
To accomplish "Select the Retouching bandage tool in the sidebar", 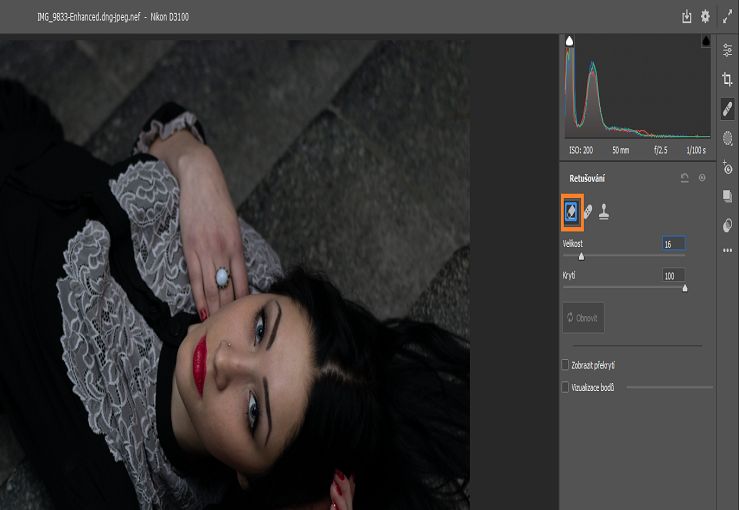I will pos(728,109).
